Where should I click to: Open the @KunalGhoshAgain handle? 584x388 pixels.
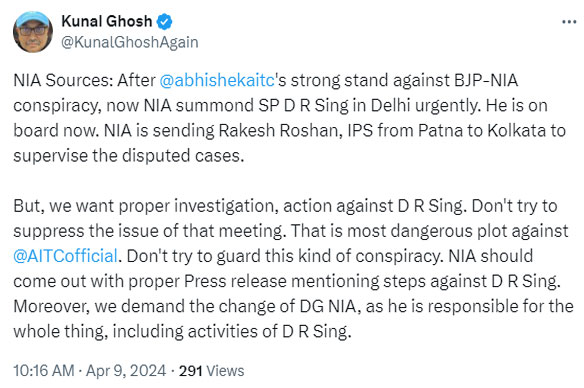coord(130,42)
